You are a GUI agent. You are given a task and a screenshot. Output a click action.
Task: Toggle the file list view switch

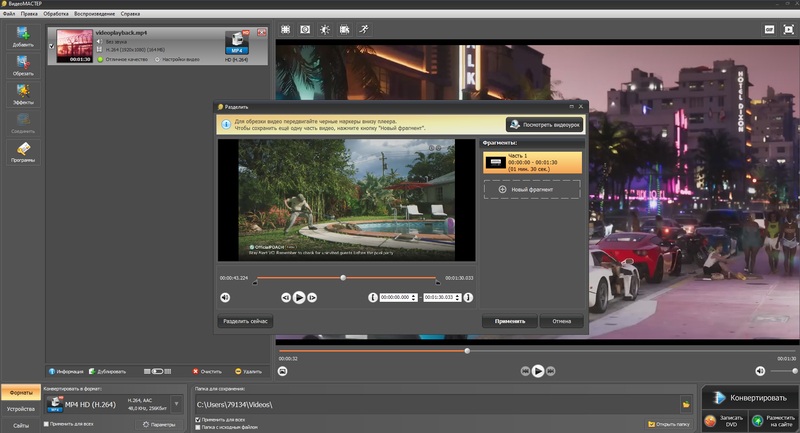[158, 371]
